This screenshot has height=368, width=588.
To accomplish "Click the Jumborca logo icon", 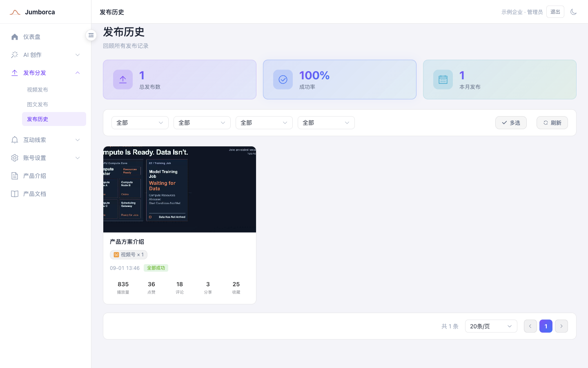I will pyautogui.click(x=15, y=12).
